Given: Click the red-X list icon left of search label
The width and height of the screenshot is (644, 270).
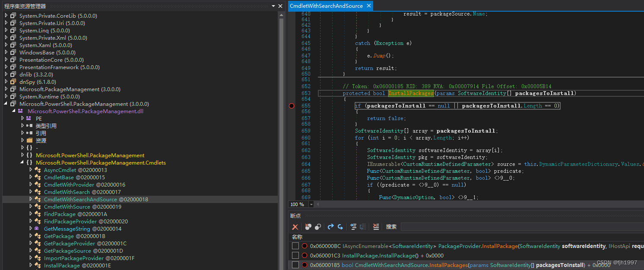Looking at the screenshot, I should coord(376,227).
